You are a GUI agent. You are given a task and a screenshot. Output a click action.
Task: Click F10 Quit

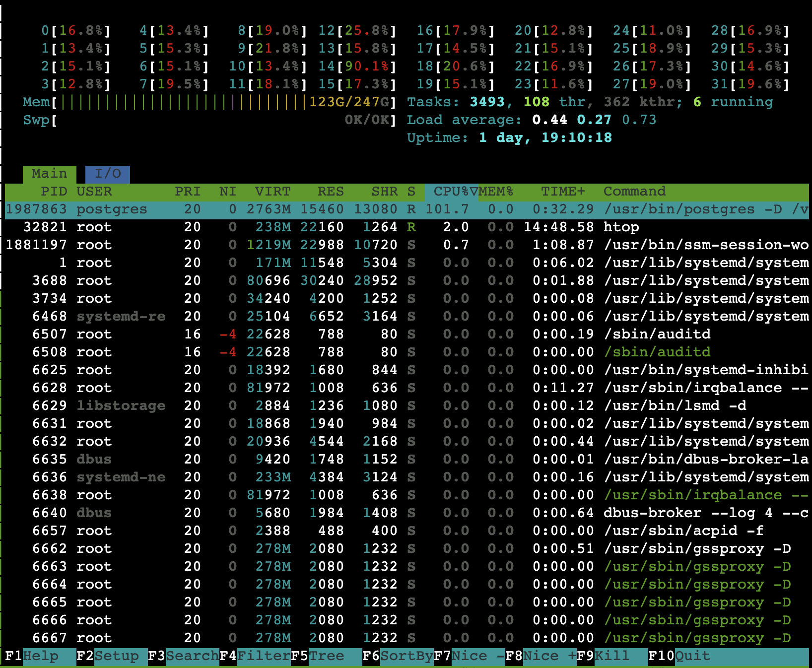(x=680, y=656)
